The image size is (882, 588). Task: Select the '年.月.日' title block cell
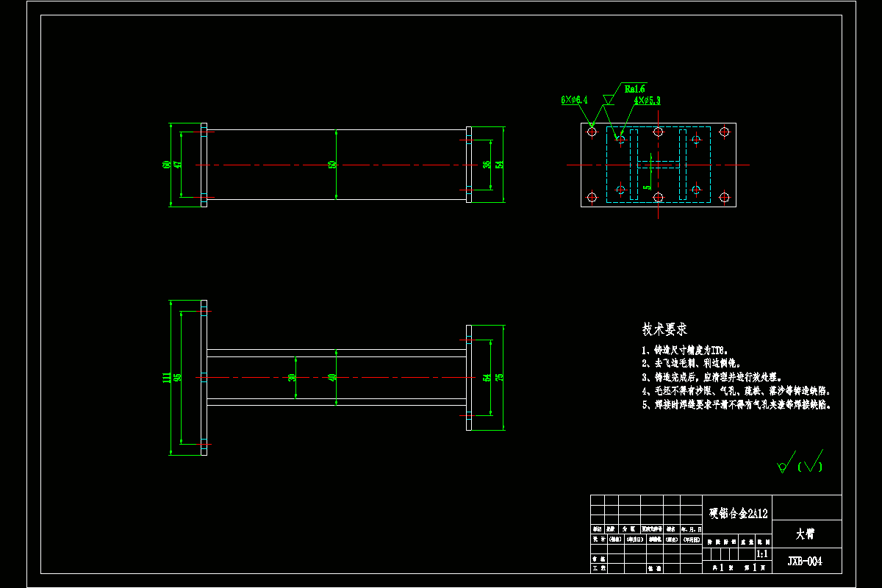click(692, 528)
